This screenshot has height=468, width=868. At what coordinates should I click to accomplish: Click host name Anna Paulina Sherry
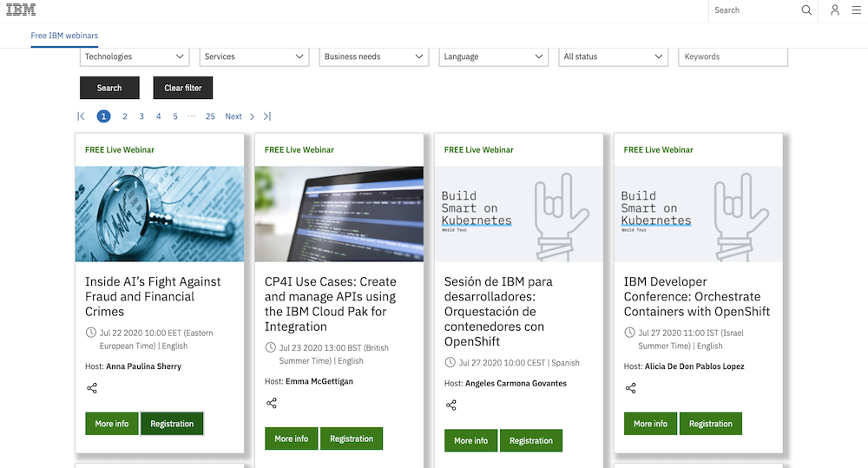click(143, 366)
